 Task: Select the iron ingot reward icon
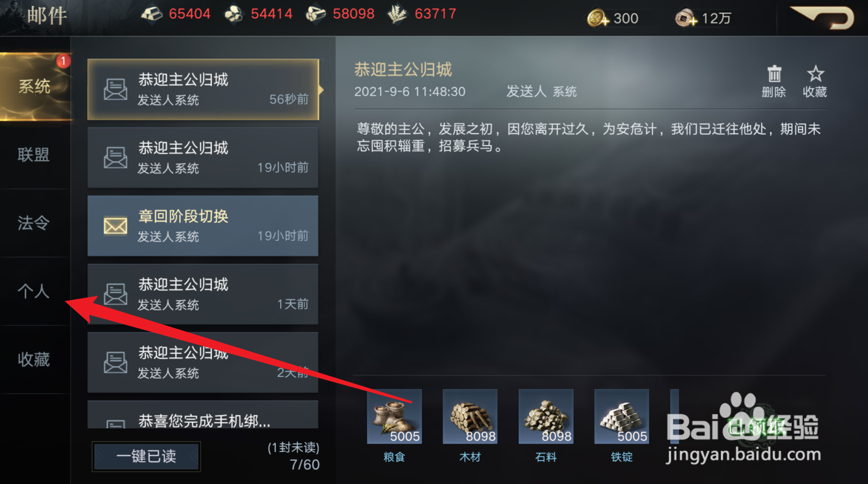(621, 416)
